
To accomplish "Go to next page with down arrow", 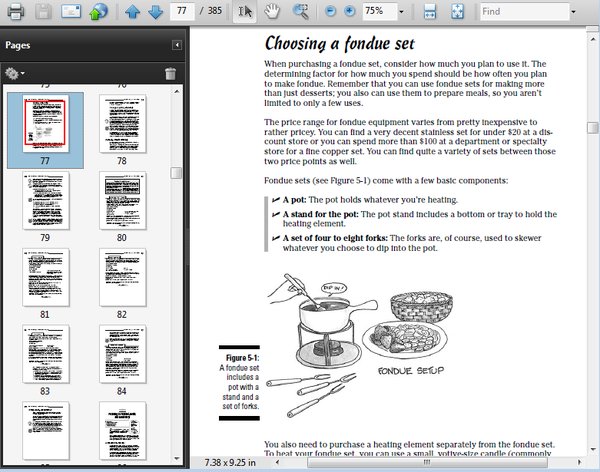I will [x=155, y=11].
